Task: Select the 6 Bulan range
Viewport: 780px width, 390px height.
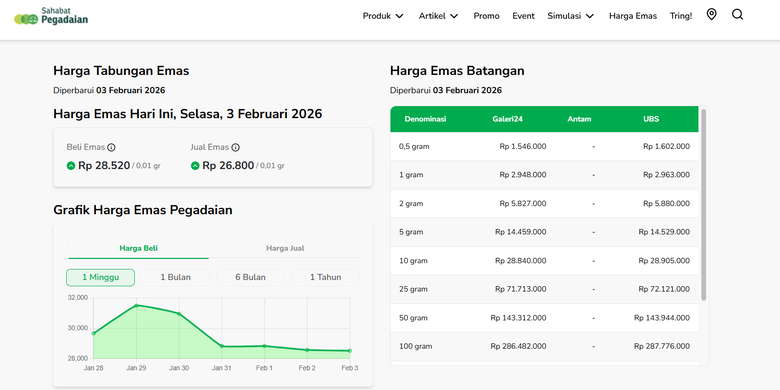Action: tap(250, 278)
